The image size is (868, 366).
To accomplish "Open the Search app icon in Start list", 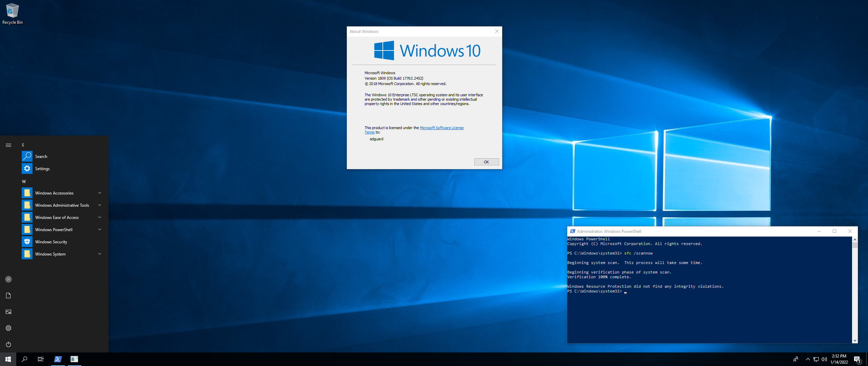I will (27, 156).
